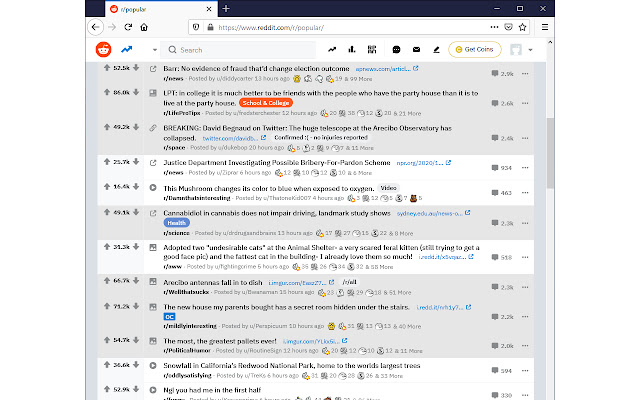
Task: Open more options for greatest pallets post
Action: (x=525, y=346)
